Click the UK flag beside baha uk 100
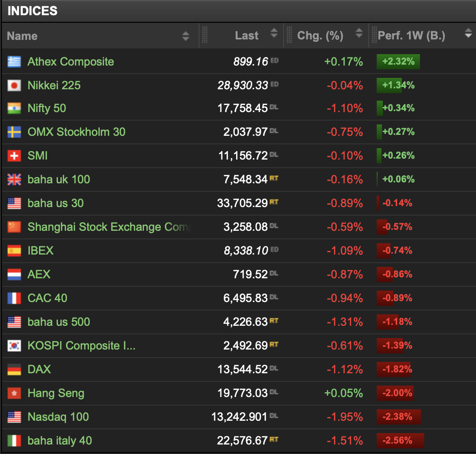The image size is (476, 454). tap(14, 180)
